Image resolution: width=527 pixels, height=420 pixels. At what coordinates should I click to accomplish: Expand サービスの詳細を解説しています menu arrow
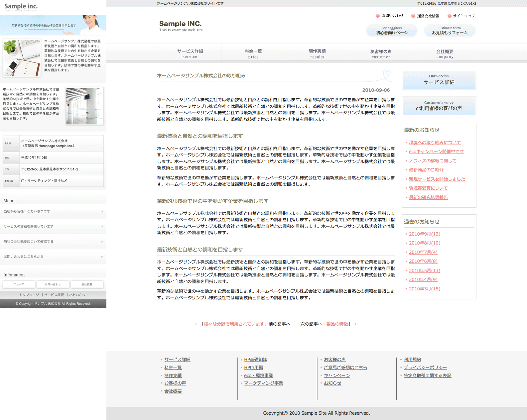pyautogui.click(x=102, y=227)
